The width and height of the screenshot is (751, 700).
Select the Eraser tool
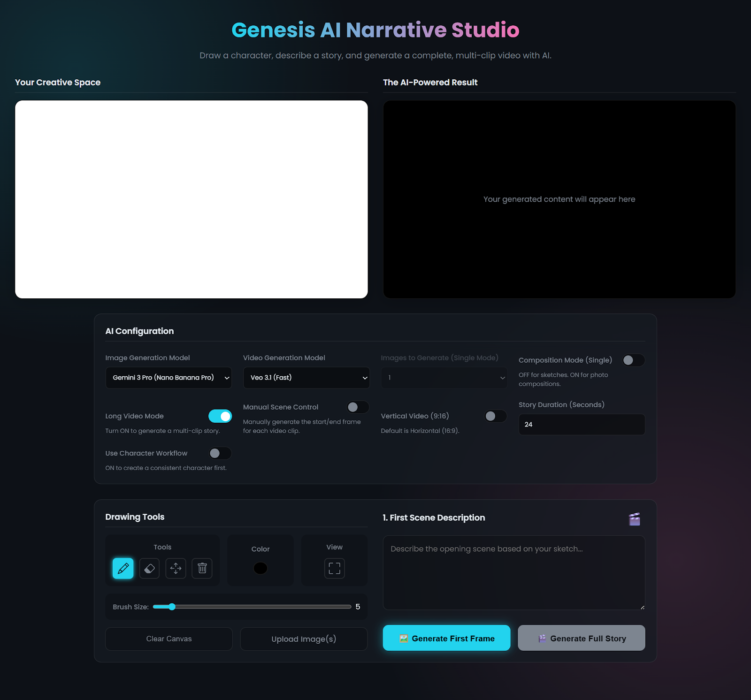tap(149, 568)
